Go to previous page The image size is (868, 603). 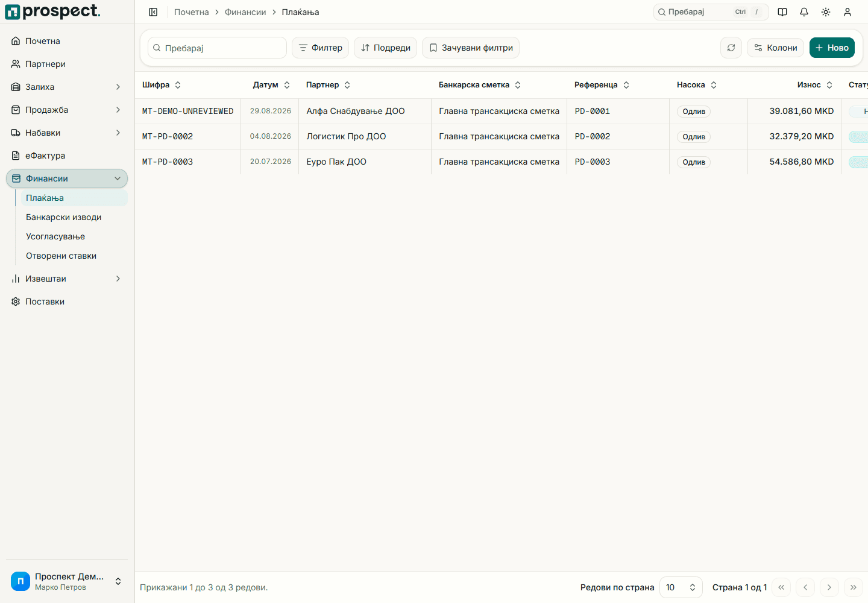pos(805,587)
